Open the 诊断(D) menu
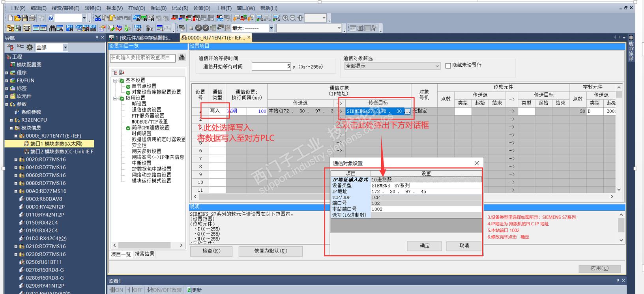This screenshot has width=644, height=294. click(x=202, y=8)
